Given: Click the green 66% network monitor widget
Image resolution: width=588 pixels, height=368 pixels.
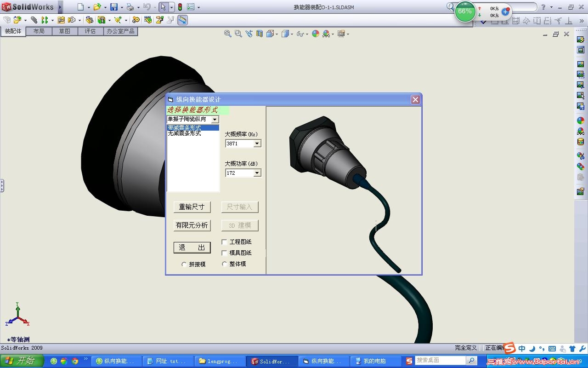Looking at the screenshot, I should coord(465,11).
